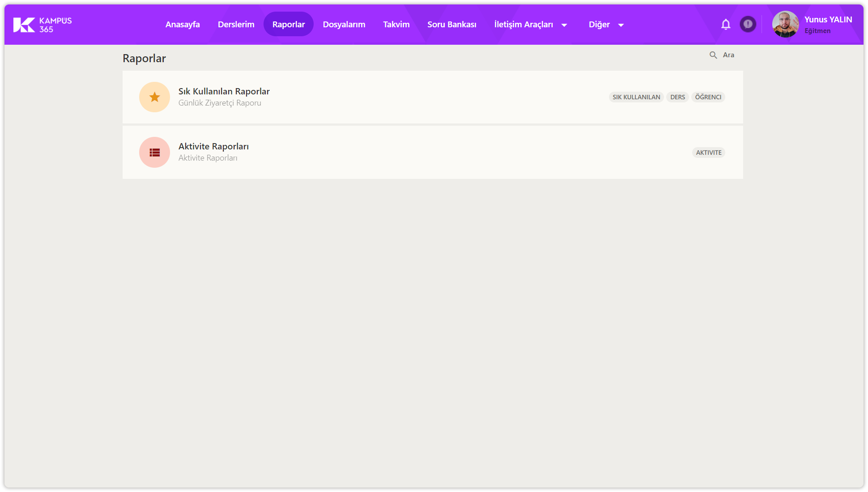Click the Ara search field

tap(728, 55)
